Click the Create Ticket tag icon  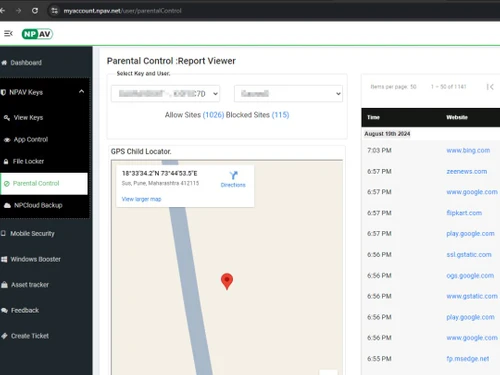pos(4,336)
